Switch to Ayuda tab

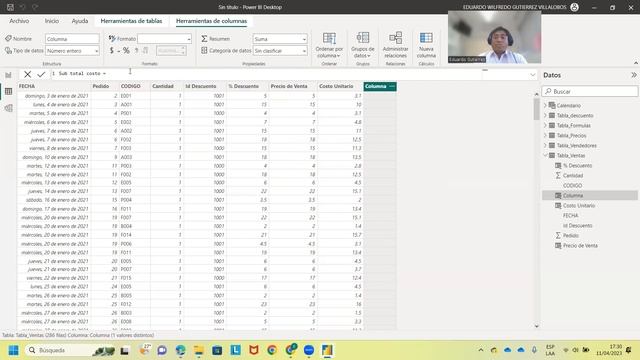click(x=80, y=21)
